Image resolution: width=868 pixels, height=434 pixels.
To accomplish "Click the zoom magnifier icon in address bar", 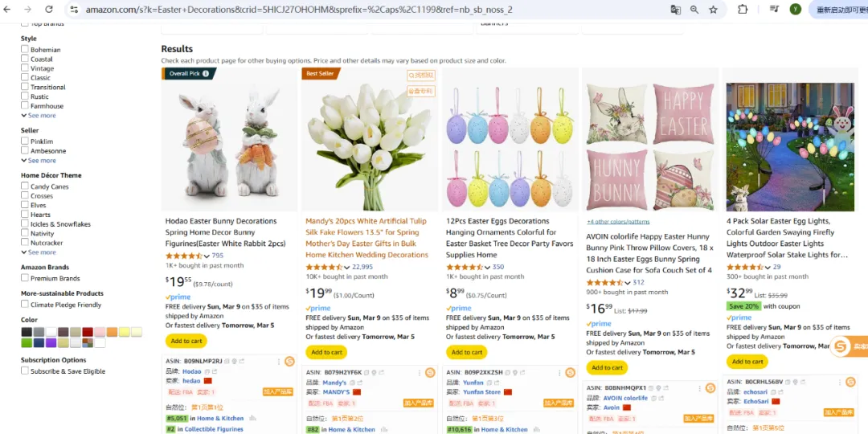I will 694,9.
